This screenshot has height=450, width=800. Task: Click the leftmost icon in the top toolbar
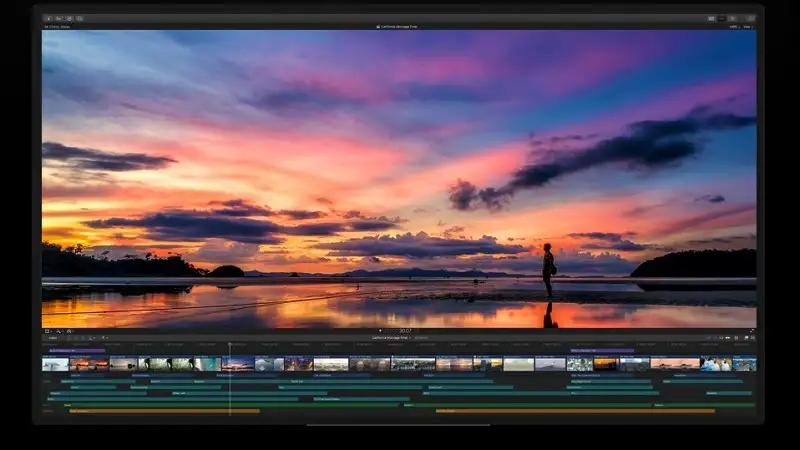(48, 18)
